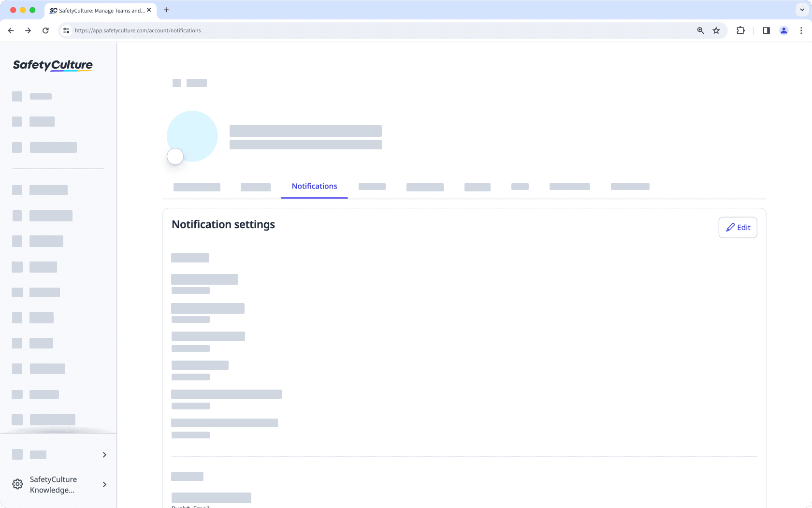Click the settings gear icon in sidebar
812x508 pixels.
(x=17, y=484)
